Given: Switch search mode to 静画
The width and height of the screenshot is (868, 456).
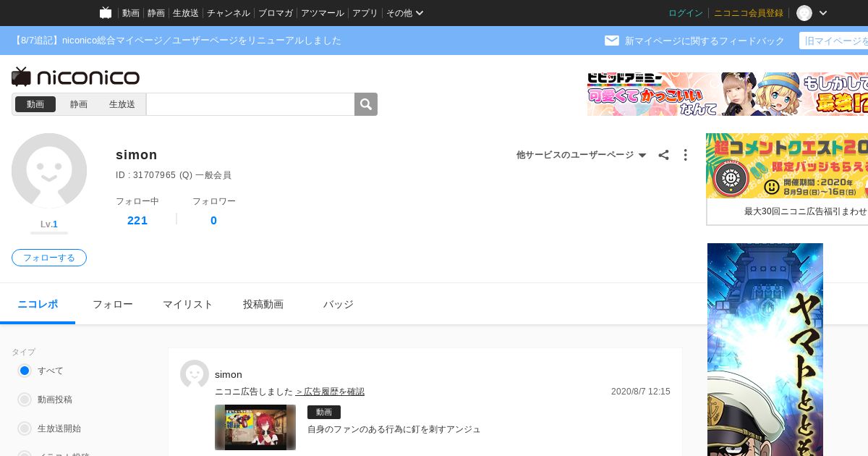Looking at the screenshot, I should [79, 104].
